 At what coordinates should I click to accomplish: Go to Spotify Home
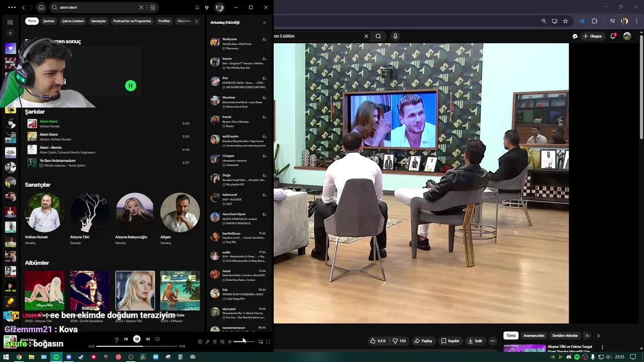pyautogui.click(x=41, y=8)
